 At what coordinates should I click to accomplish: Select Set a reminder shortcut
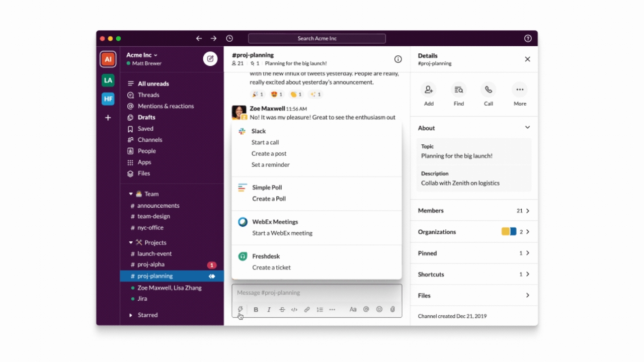coord(270,164)
